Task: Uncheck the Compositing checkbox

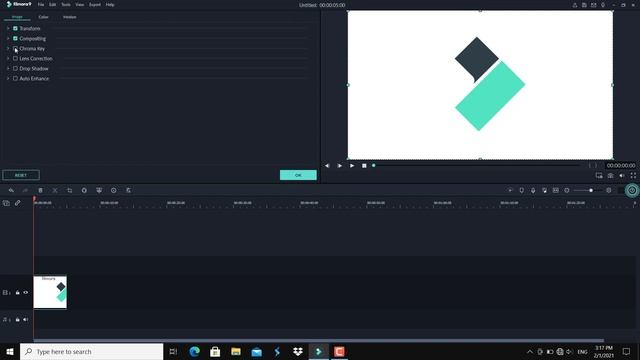Action: pyautogui.click(x=15, y=38)
